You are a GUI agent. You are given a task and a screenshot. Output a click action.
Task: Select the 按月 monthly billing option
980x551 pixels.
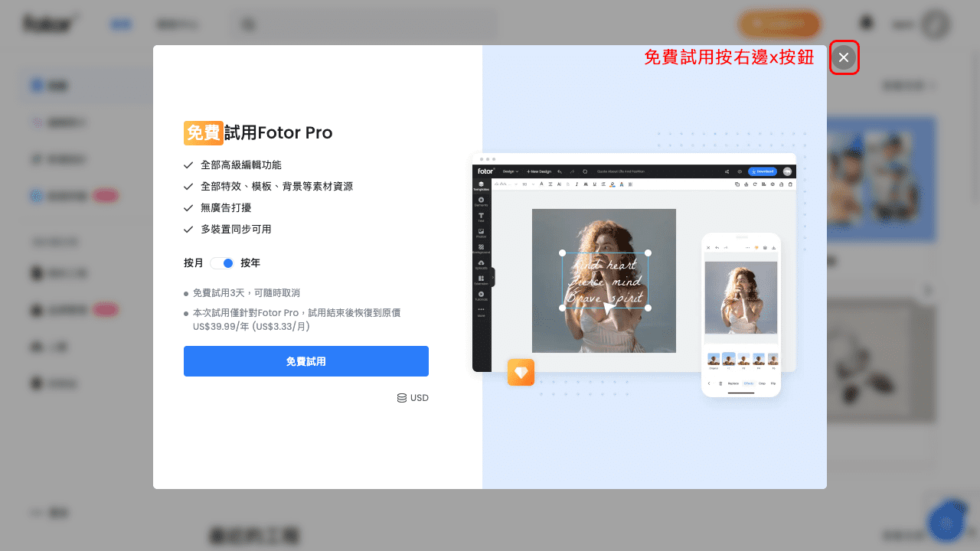tap(192, 262)
